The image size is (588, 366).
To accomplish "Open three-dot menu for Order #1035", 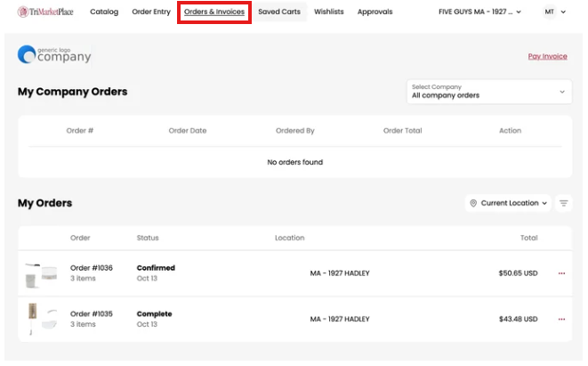I will pyautogui.click(x=561, y=319).
